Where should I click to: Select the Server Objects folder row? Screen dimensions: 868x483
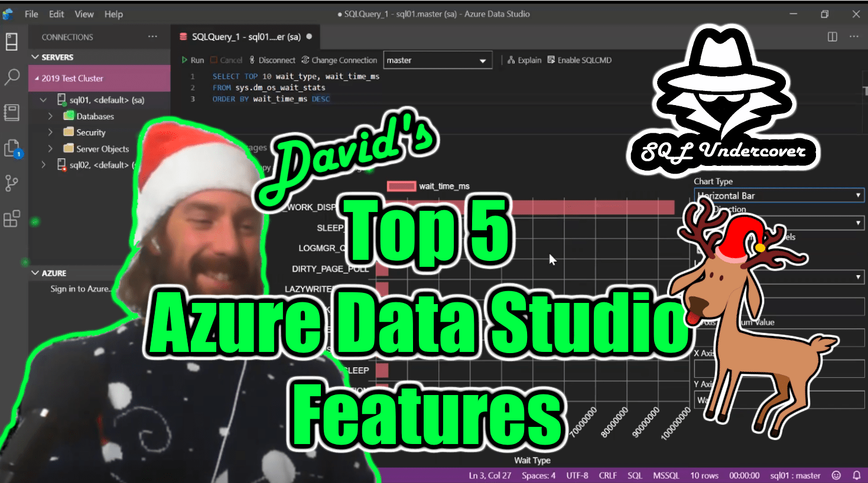(99, 149)
